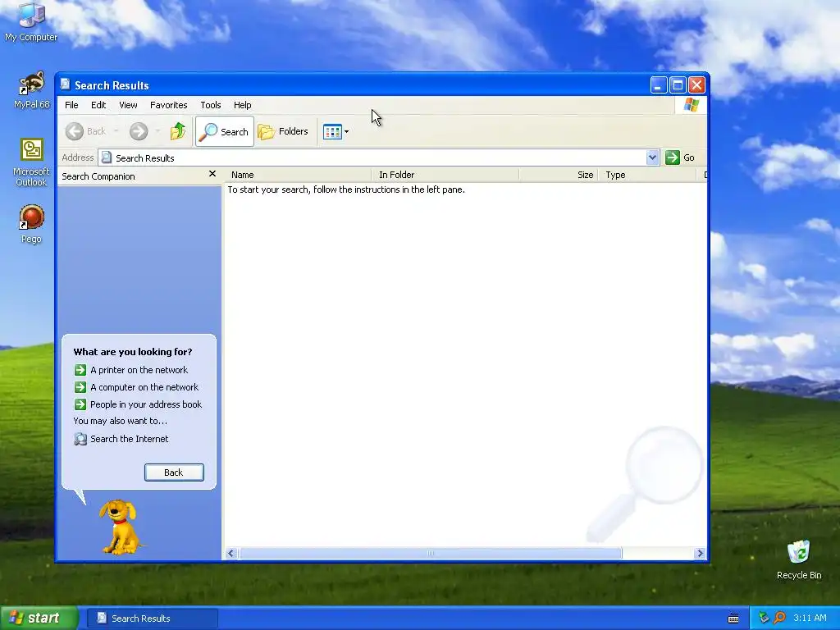Toggle the Search toolbar button
This screenshot has width=840, height=630.
225,131
